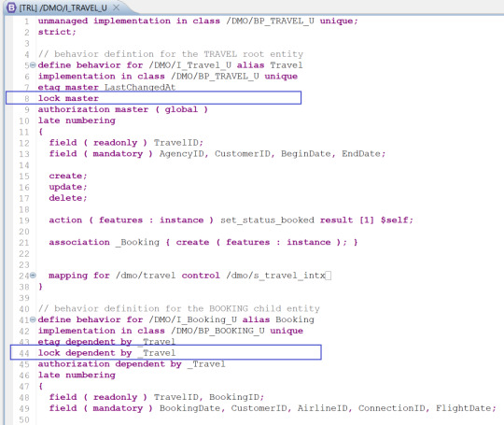Click line number 50 in the ruler
Viewport: 504px width, 425px height.
pos(24,419)
